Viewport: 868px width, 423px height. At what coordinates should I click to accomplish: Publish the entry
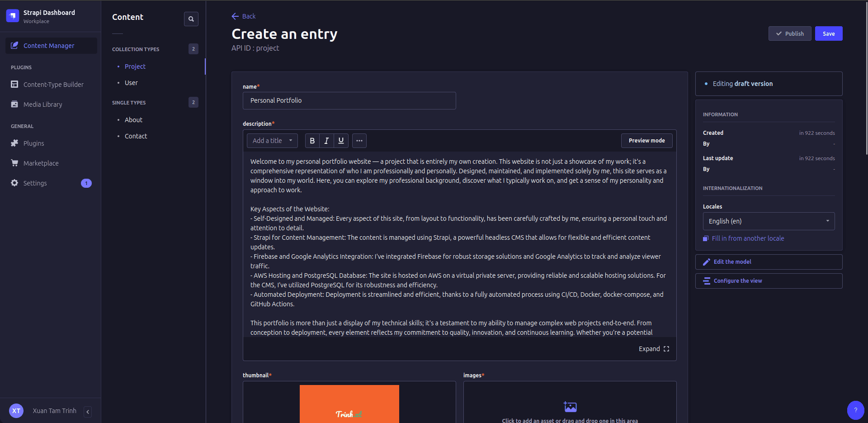point(790,33)
